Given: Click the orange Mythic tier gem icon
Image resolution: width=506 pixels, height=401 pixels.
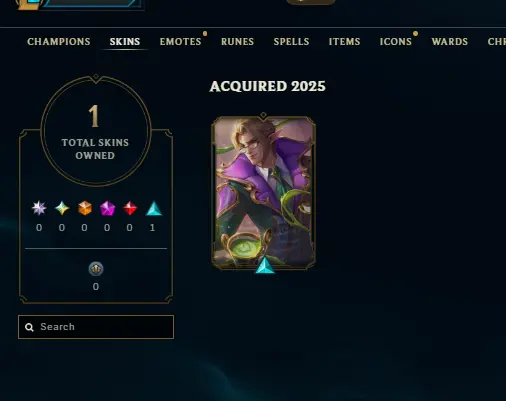Looking at the screenshot, I should (x=85, y=208).
